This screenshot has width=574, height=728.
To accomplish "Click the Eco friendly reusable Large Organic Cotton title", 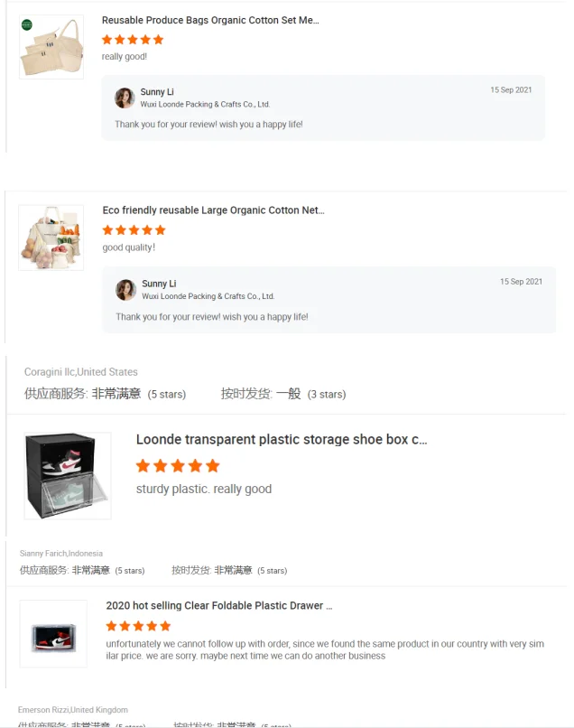I will pyautogui.click(x=214, y=210).
